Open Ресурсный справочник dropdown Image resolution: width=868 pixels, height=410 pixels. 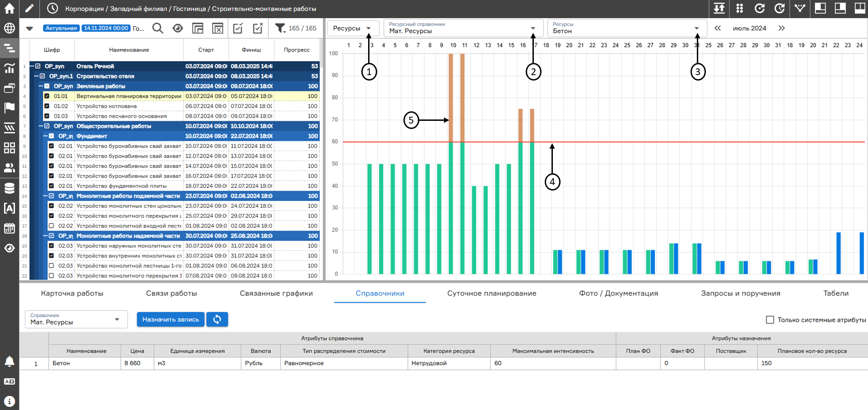[x=463, y=28]
